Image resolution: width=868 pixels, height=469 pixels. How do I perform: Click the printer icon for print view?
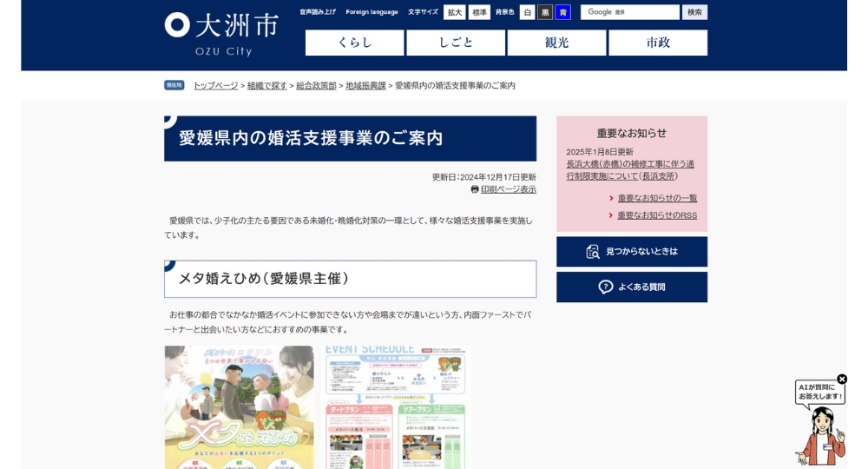475,189
